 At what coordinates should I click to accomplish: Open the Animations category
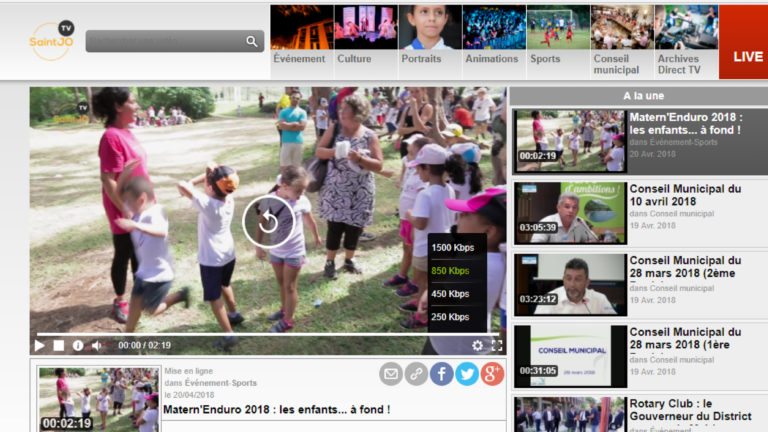coord(492,59)
